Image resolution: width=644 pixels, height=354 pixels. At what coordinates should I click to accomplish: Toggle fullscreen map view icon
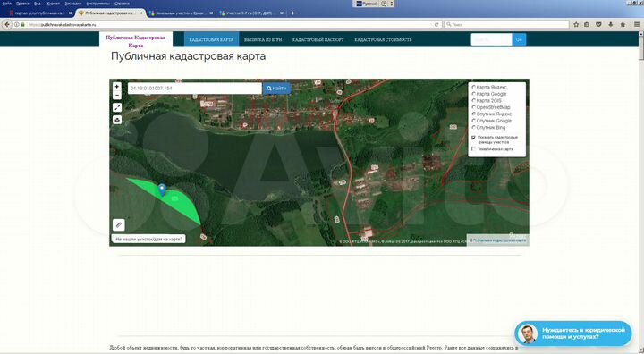pyautogui.click(x=117, y=107)
